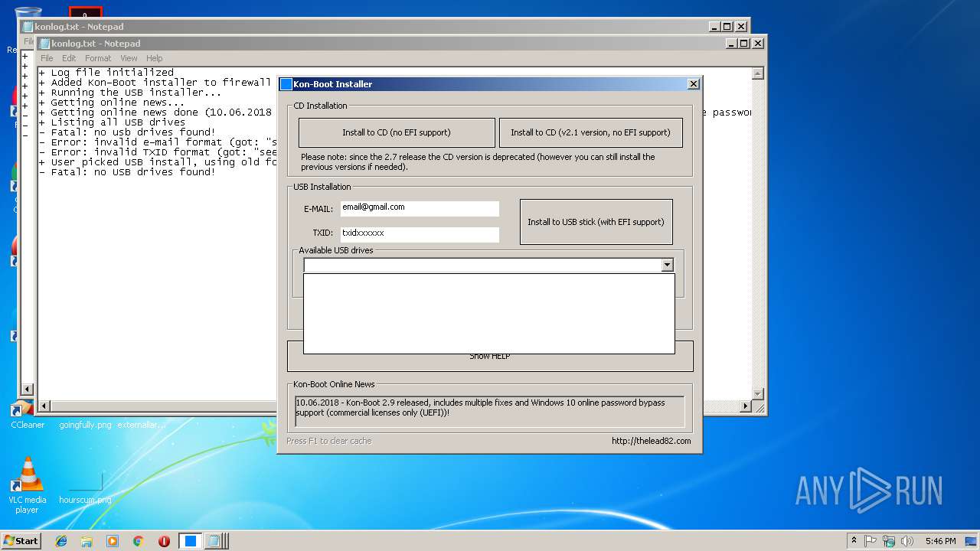Open View menu in front Notepad window
980x551 pixels.
[129, 58]
